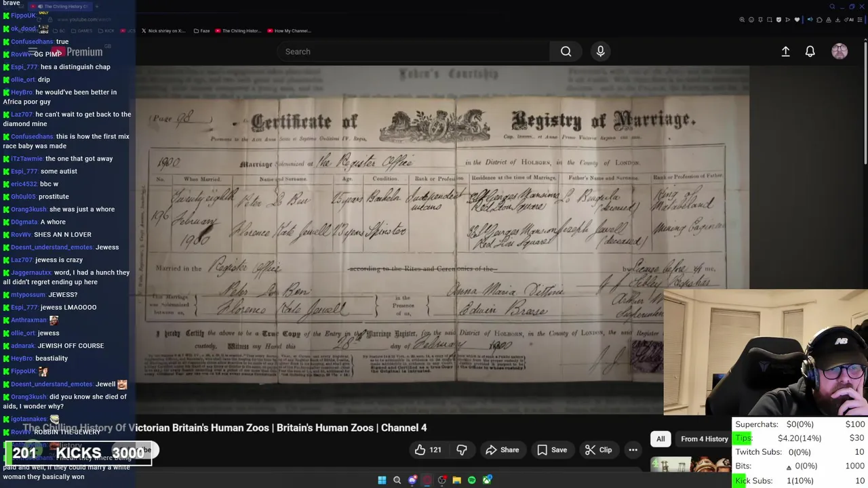Create a Clip of the video

(x=598, y=449)
